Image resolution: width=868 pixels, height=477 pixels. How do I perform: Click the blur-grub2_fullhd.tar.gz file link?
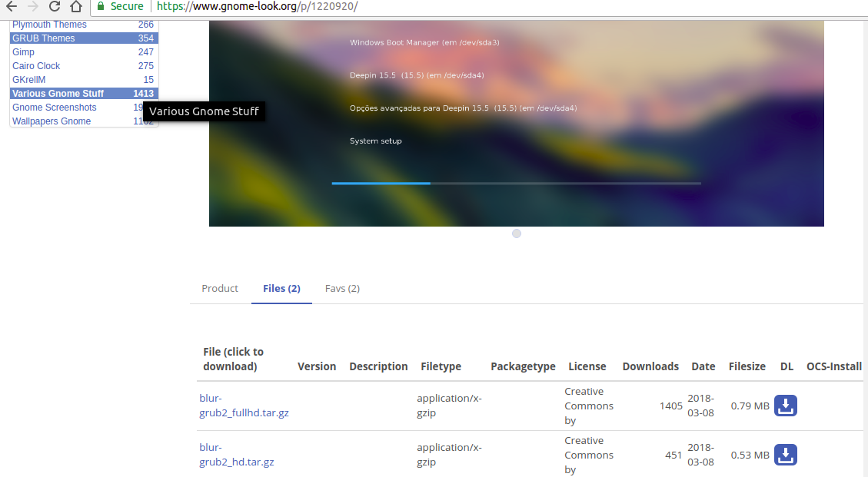pos(244,405)
